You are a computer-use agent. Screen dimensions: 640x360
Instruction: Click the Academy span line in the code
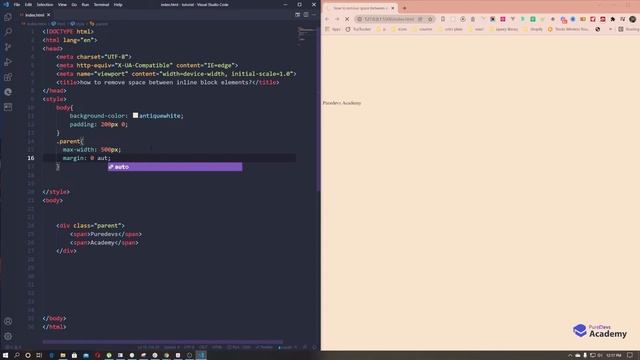(104, 242)
